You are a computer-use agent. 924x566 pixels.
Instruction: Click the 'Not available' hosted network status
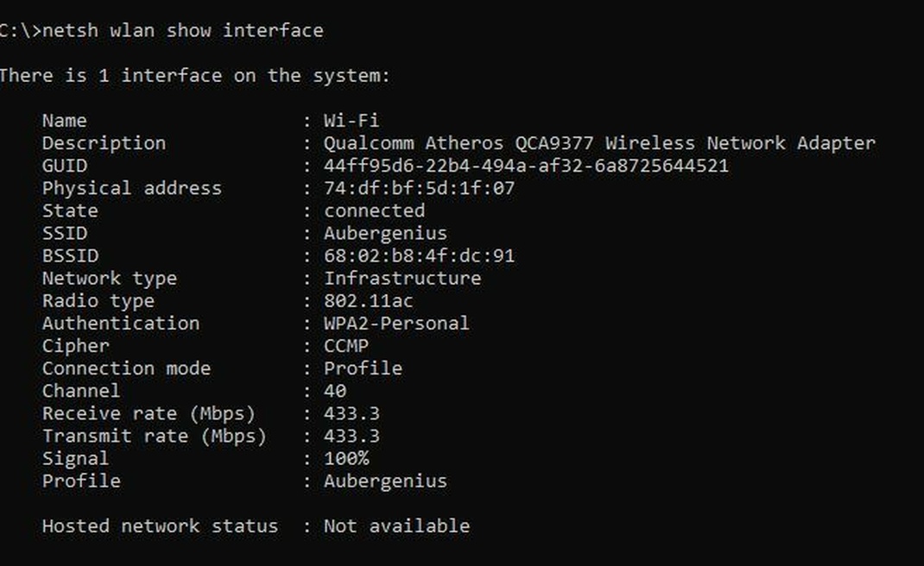(396, 526)
